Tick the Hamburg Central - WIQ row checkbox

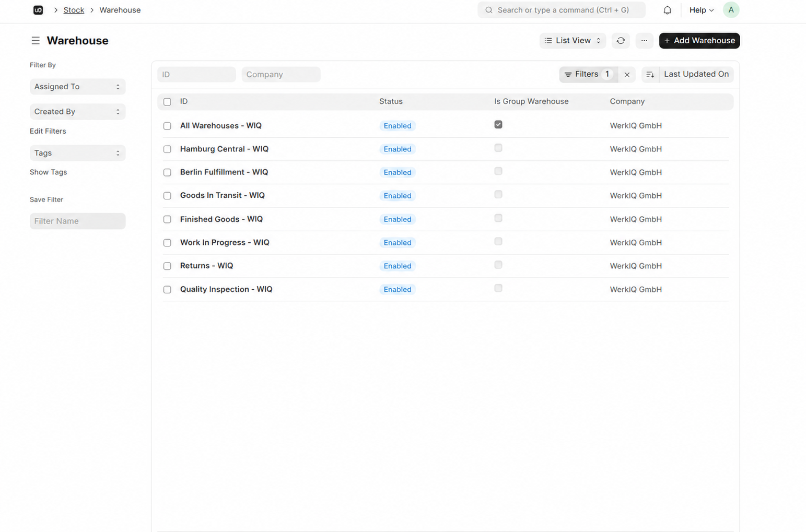point(167,149)
